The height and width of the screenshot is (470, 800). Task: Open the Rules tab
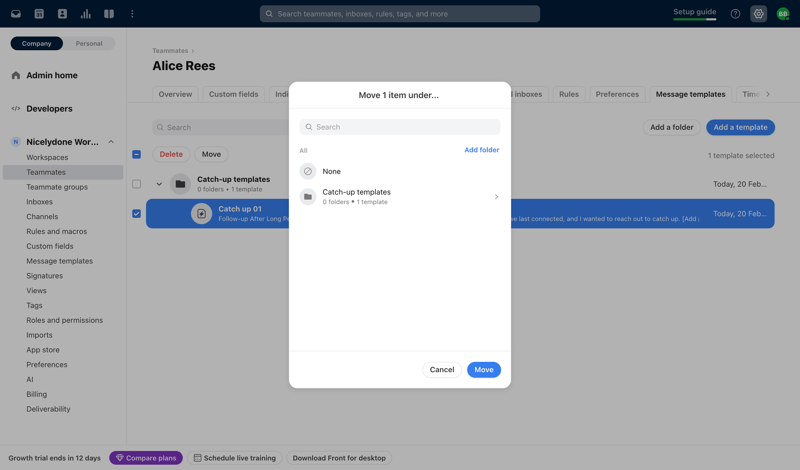point(569,94)
